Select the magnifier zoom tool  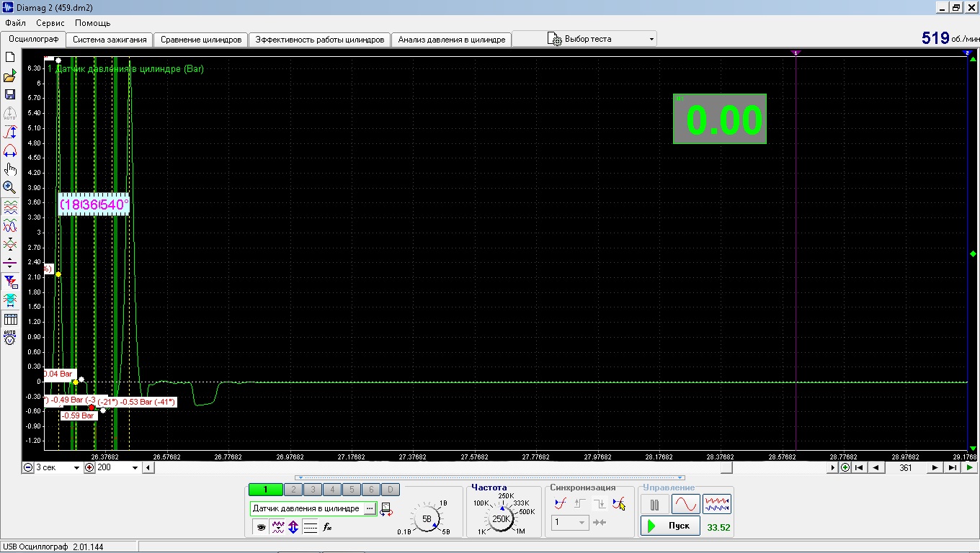(10, 188)
